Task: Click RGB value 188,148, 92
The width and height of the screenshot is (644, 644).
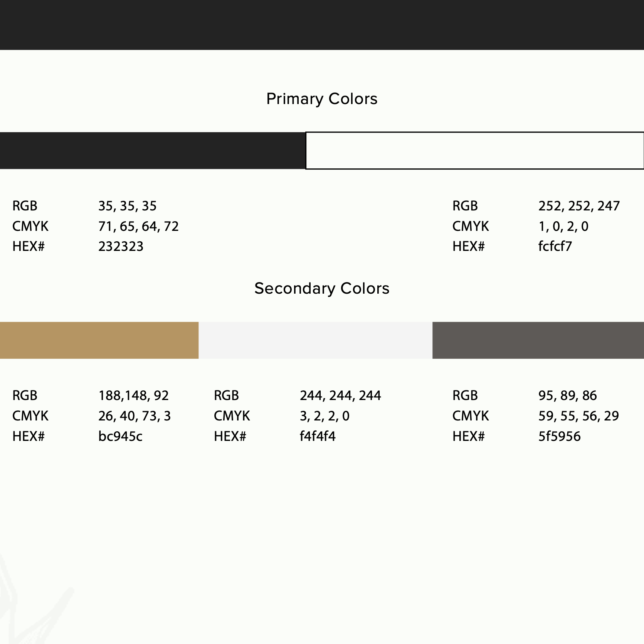Action: 133,396
